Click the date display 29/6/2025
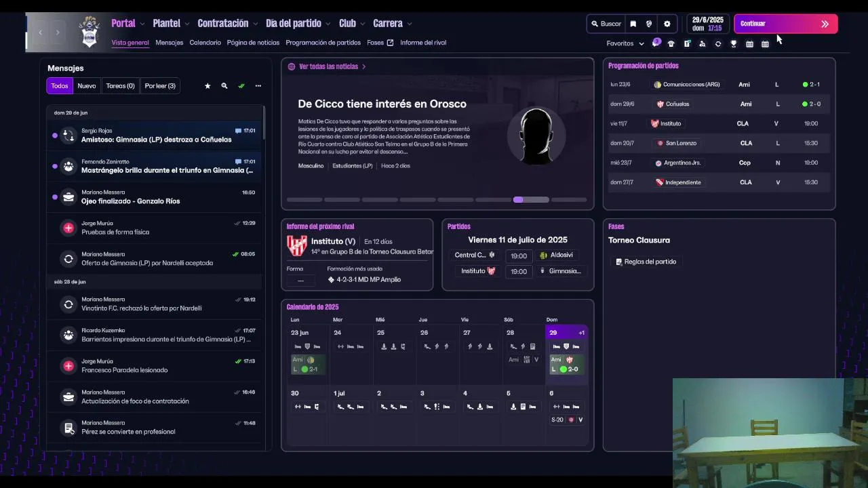868x488 pixels. coord(707,24)
